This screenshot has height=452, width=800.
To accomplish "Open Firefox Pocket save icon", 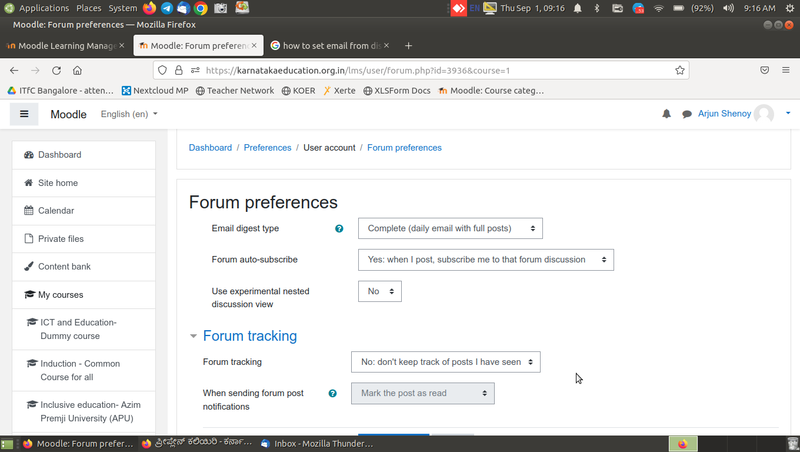I will (x=764, y=70).
